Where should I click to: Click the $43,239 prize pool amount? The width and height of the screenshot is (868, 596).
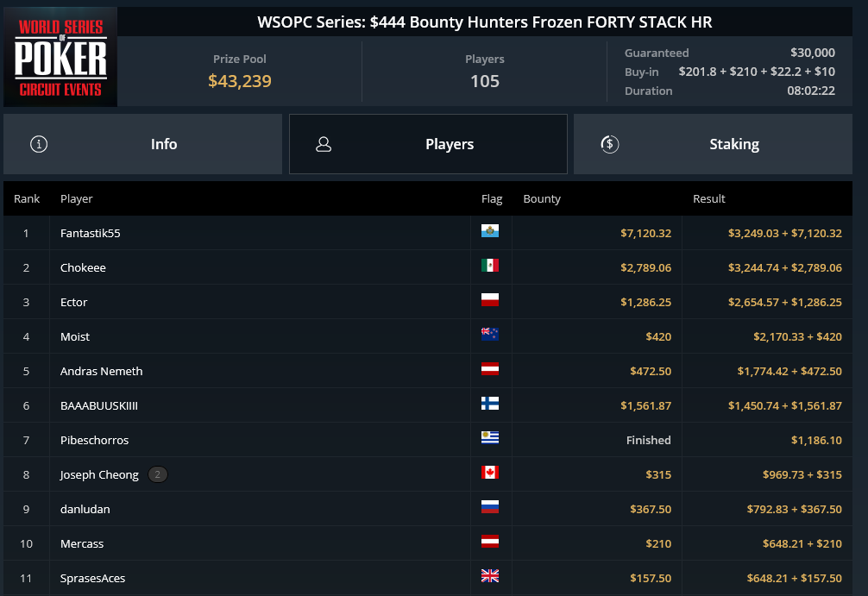(x=240, y=81)
